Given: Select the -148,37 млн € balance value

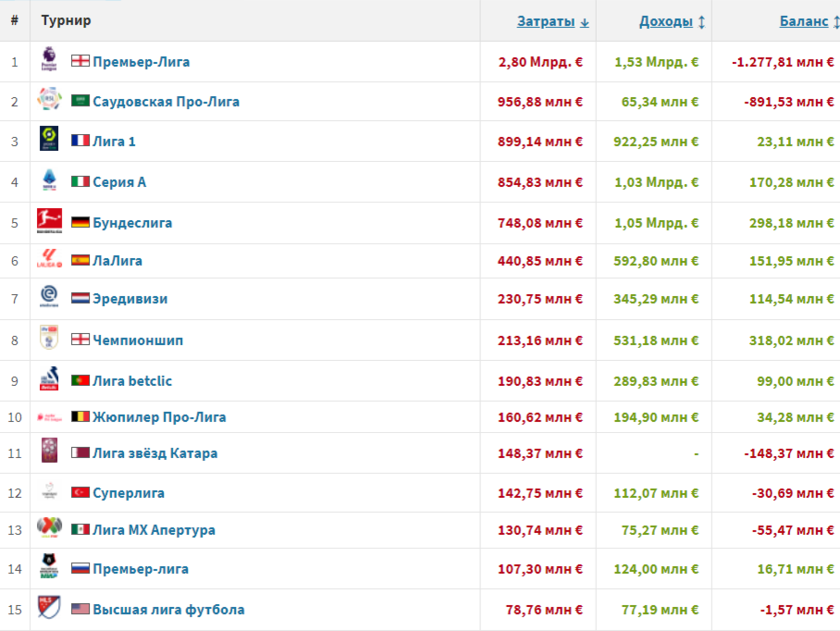Looking at the screenshot, I should click(789, 453).
